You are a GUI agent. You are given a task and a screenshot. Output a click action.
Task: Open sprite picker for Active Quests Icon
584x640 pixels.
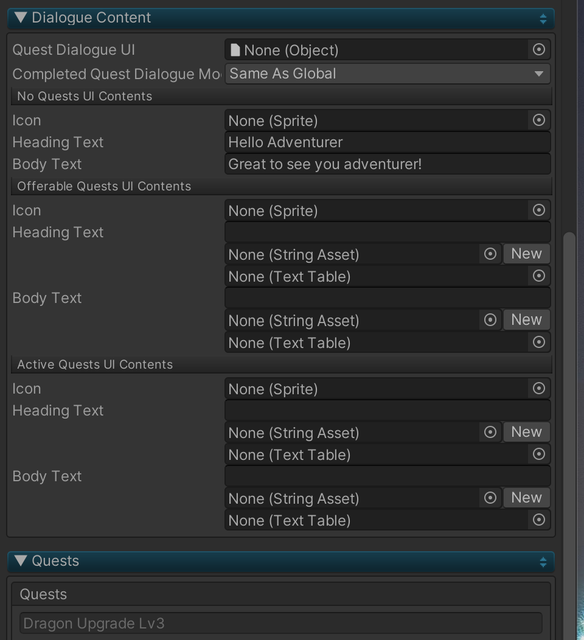[x=539, y=388]
